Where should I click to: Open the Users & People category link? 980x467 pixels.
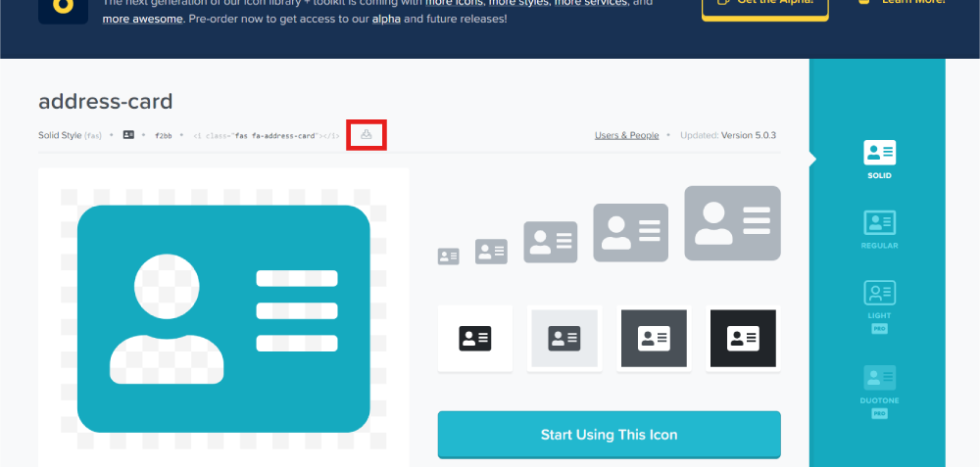(627, 135)
